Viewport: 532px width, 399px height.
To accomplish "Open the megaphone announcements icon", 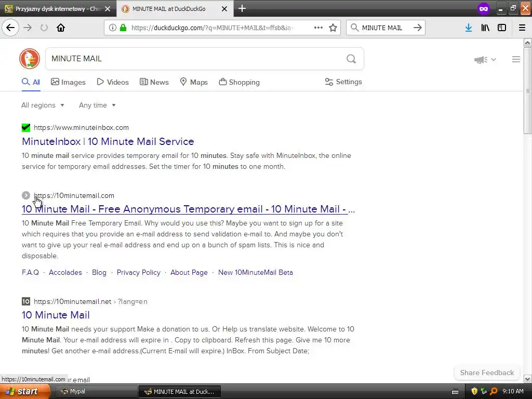I will pos(481,60).
